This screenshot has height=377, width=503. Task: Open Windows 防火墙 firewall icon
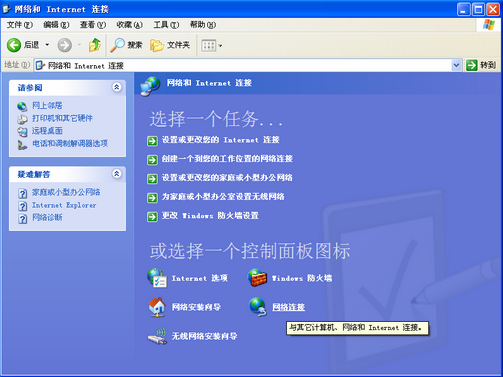click(x=257, y=278)
